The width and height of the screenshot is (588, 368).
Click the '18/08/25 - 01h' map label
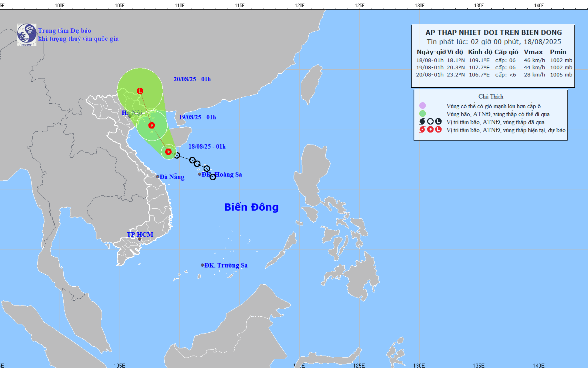(207, 147)
